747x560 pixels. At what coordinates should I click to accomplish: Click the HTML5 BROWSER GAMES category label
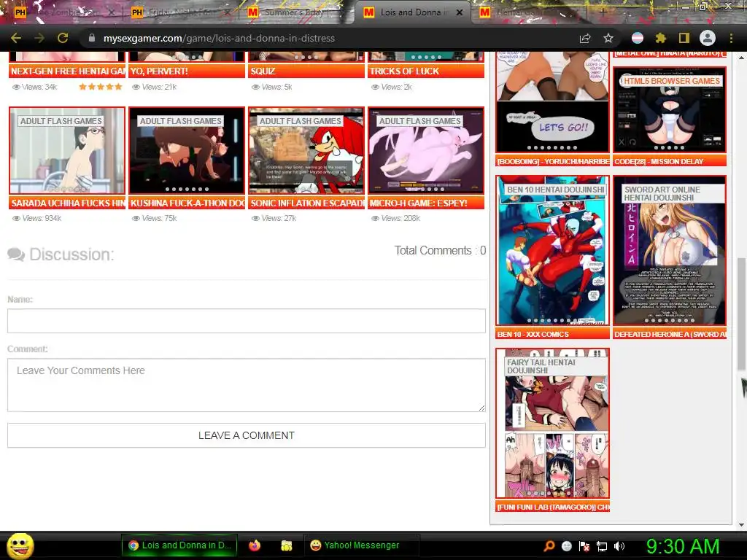[x=672, y=81]
